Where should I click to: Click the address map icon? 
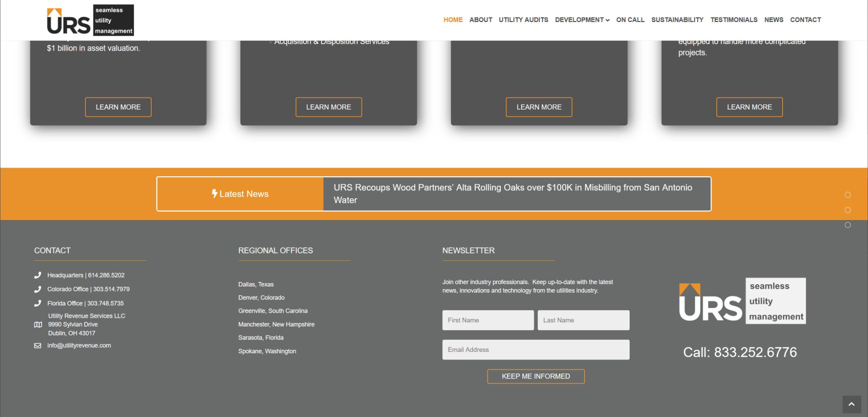coord(38,325)
